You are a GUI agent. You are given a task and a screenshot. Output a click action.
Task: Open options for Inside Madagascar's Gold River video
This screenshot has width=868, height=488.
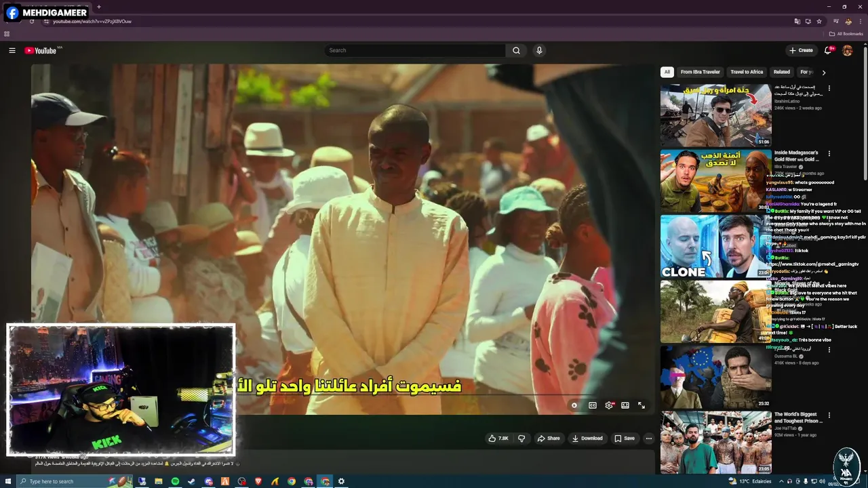[829, 154]
